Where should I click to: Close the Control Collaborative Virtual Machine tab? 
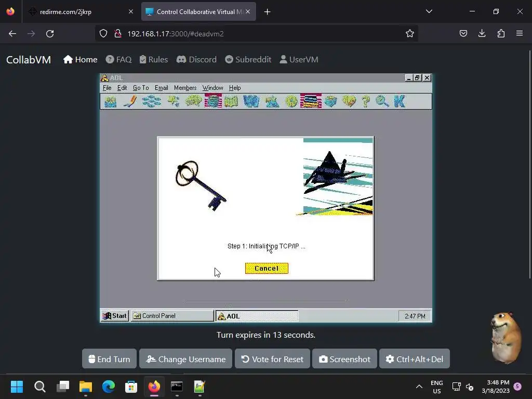(x=248, y=11)
